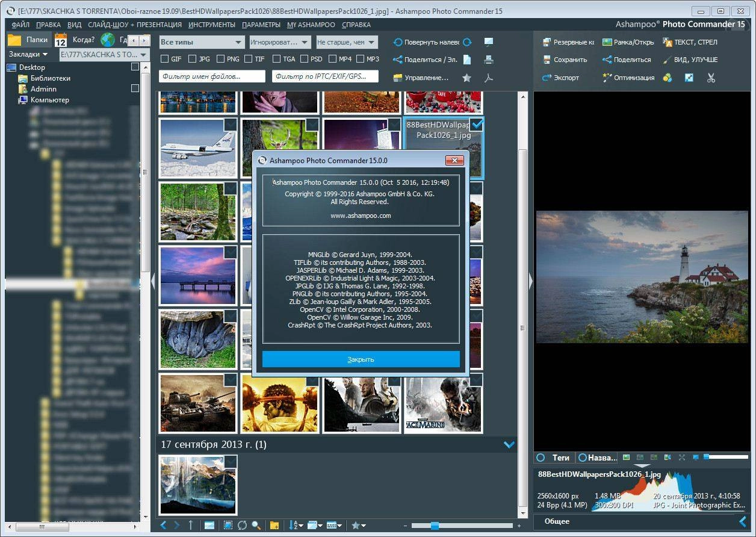Click the Рамка/Откры frame icon
756x537 pixels.
(607, 42)
